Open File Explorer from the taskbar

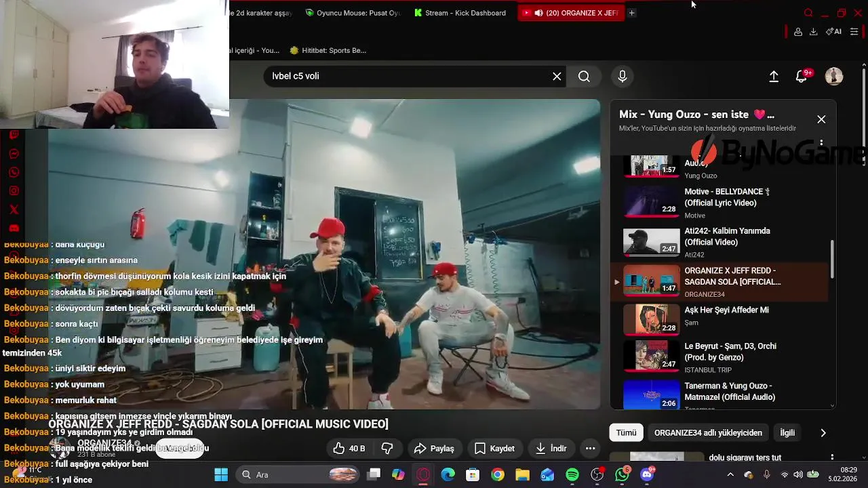[x=522, y=474]
